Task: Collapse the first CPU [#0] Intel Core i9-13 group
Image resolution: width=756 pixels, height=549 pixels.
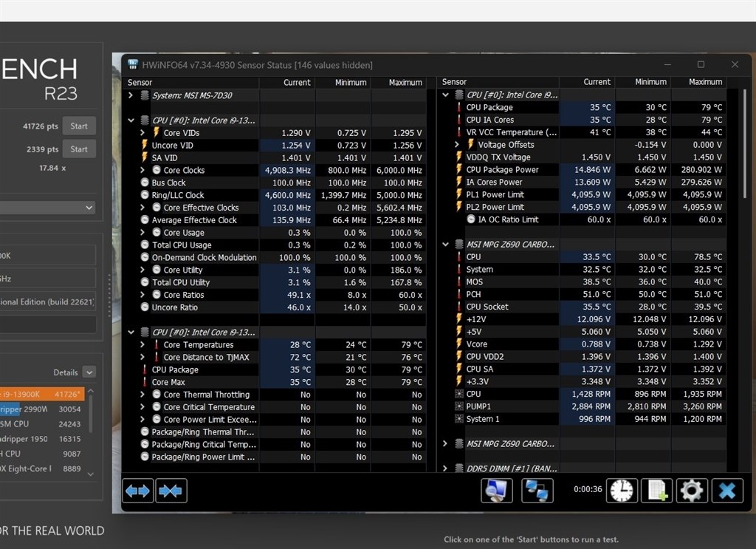Action: tap(131, 120)
